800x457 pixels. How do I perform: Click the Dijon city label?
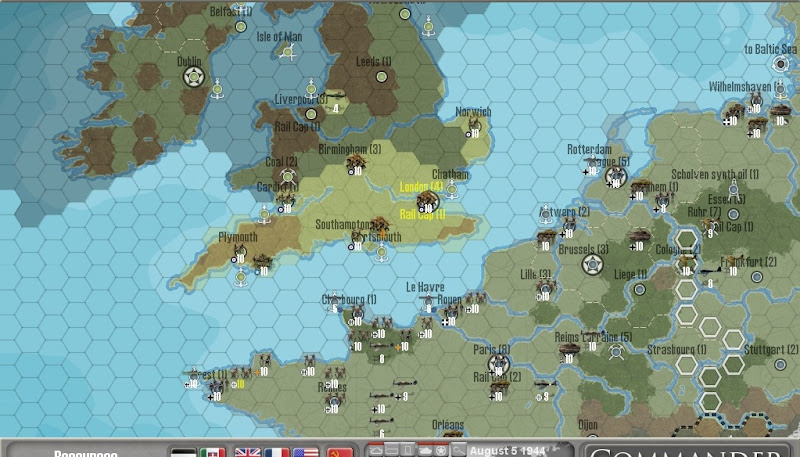click(588, 424)
